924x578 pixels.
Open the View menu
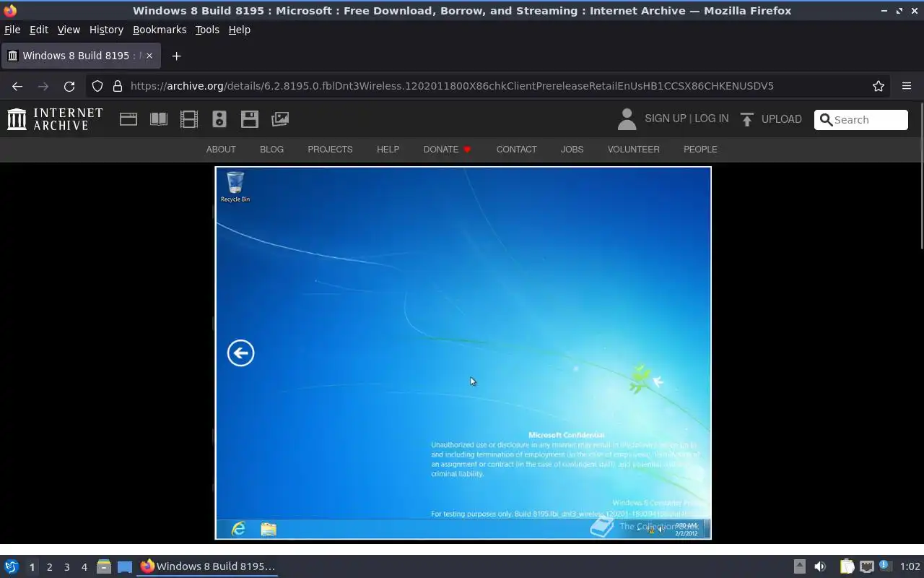click(x=69, y=30)
